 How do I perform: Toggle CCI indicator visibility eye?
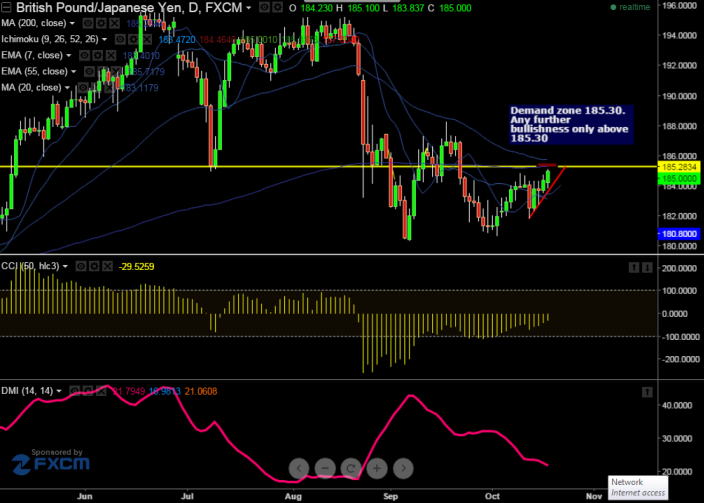[81, 267]
